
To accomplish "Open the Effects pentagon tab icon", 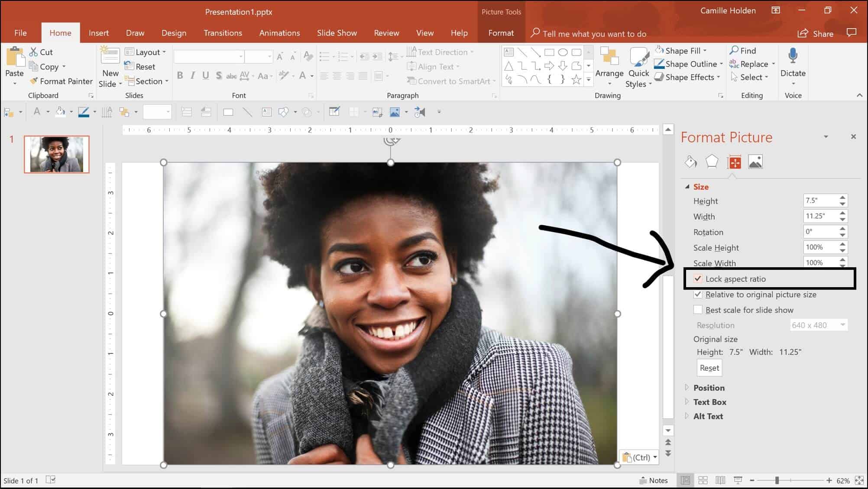I will (x=712, y=162).
